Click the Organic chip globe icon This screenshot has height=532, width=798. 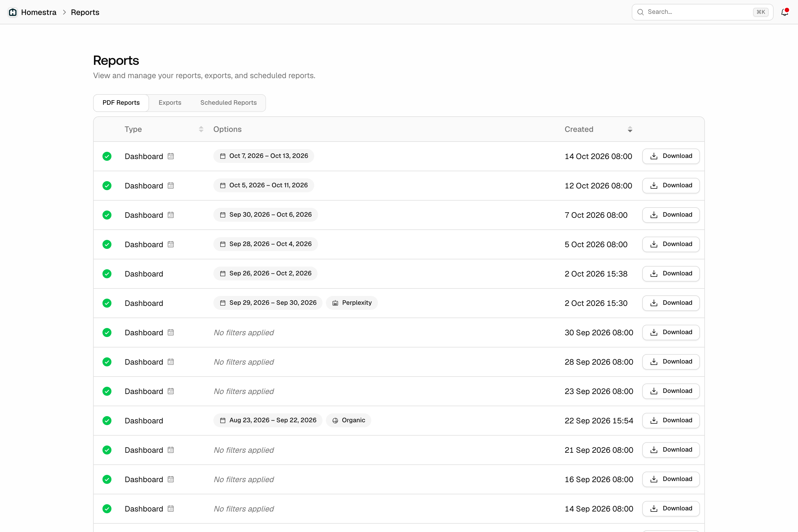(335, 420)
